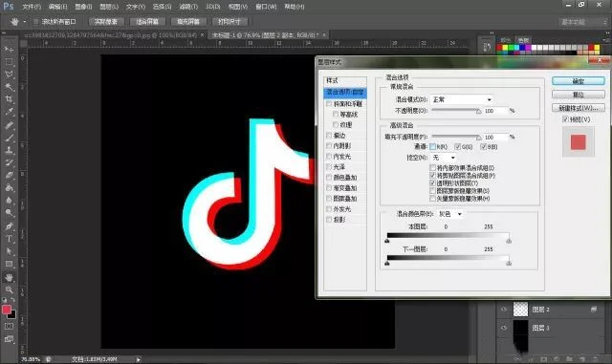
Task: Select the Dodge tool
Action: point(9,213)
